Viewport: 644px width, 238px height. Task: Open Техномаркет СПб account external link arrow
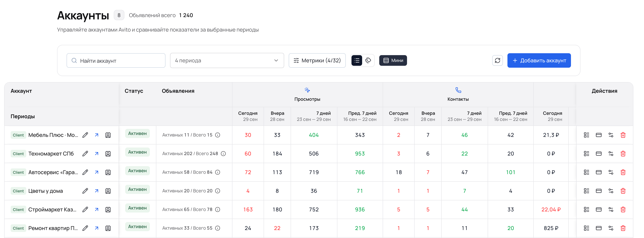[96, 153]
